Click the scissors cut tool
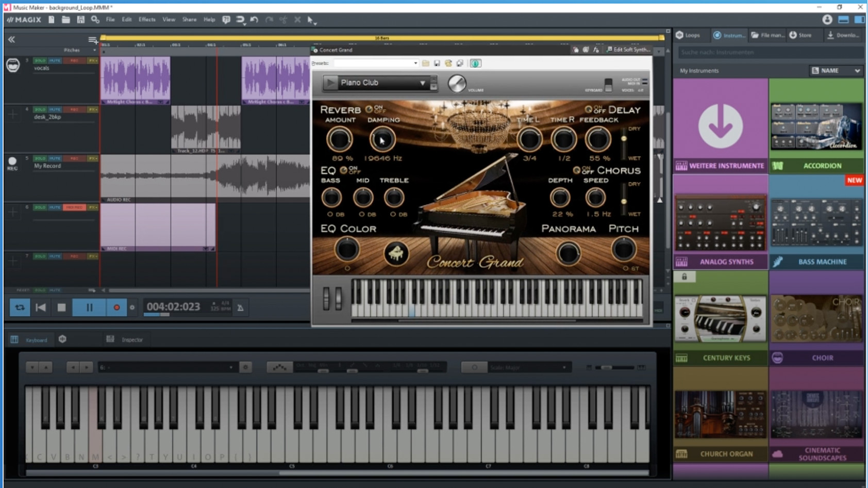868x488 pixels. point(283,20)
